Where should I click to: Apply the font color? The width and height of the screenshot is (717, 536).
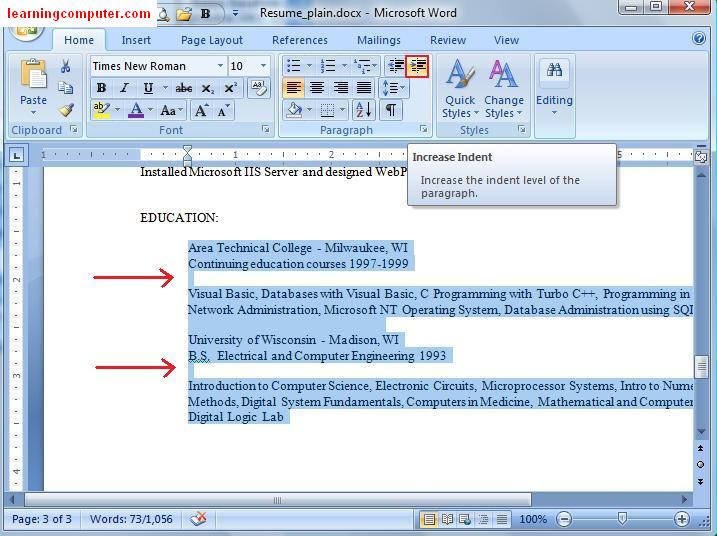pos(136,110)
